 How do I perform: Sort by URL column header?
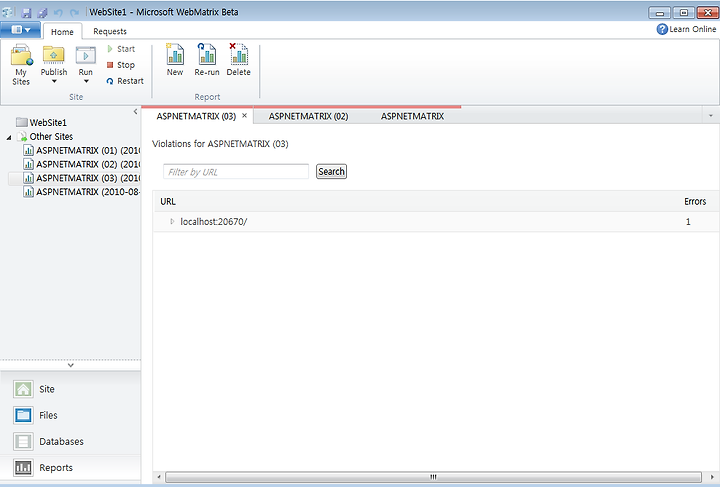click(x=168, y=202)
